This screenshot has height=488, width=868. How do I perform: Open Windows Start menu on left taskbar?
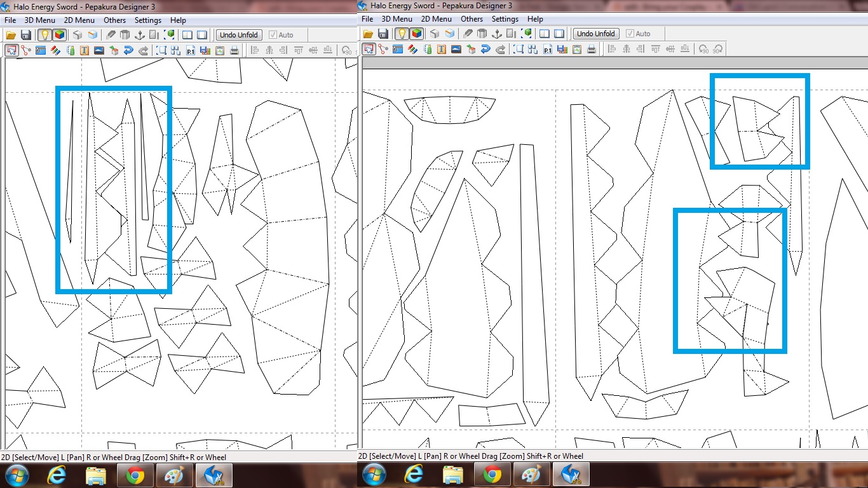point(17,475)
